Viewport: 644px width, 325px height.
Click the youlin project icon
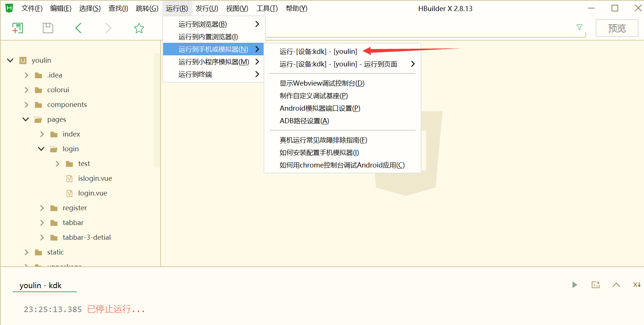tap(23, 60)
